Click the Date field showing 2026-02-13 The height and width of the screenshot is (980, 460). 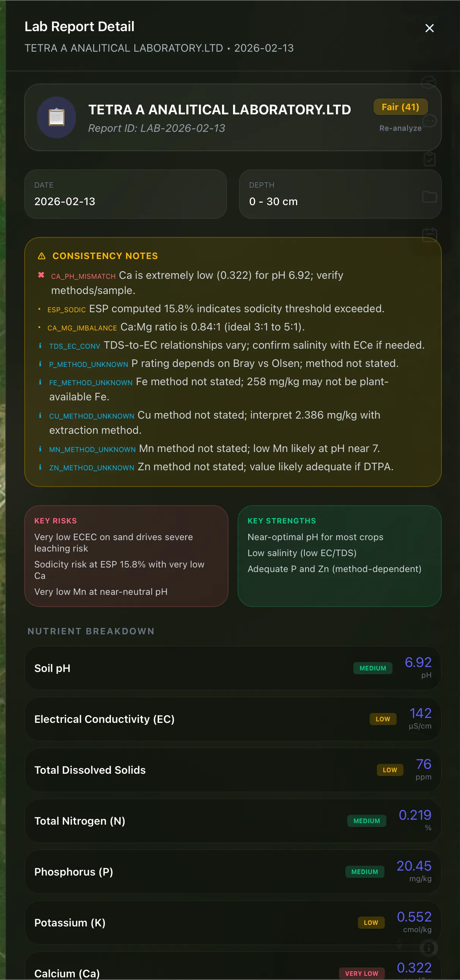coord(126,194)
